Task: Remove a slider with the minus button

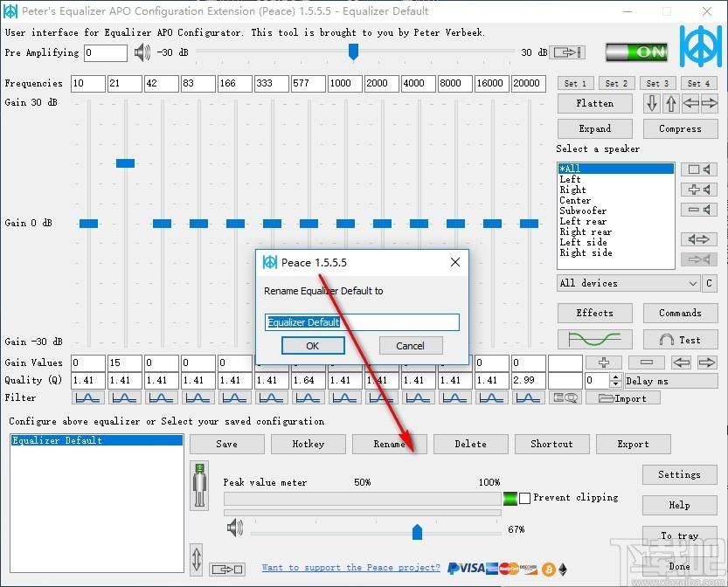Action: pos(647,363)
